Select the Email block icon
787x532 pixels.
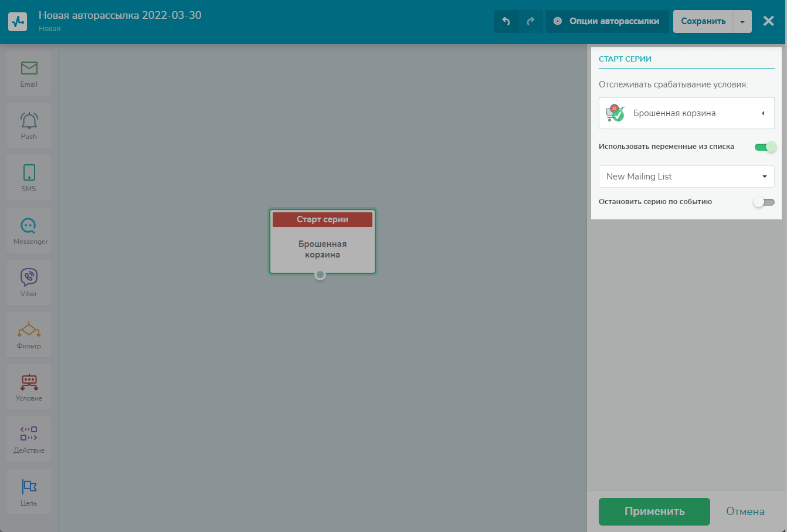(x=29, y=73)
